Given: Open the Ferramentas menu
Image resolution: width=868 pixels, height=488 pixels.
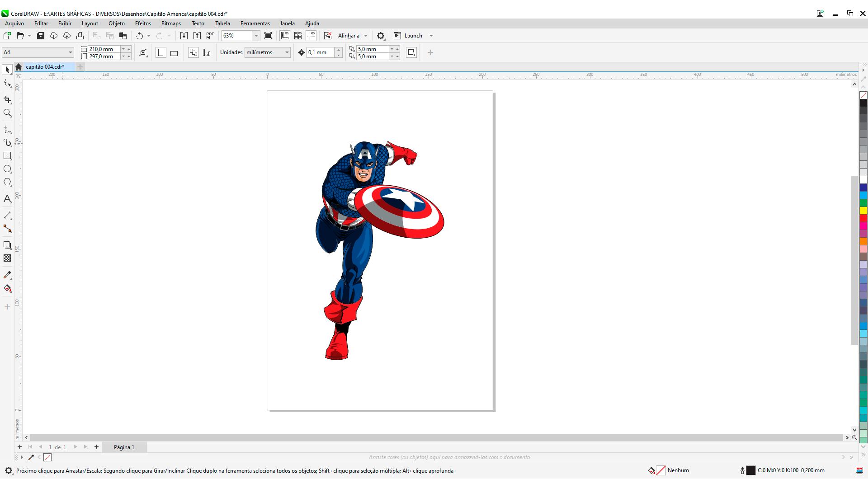Looking at the screenshot, I should coord(255,23).
